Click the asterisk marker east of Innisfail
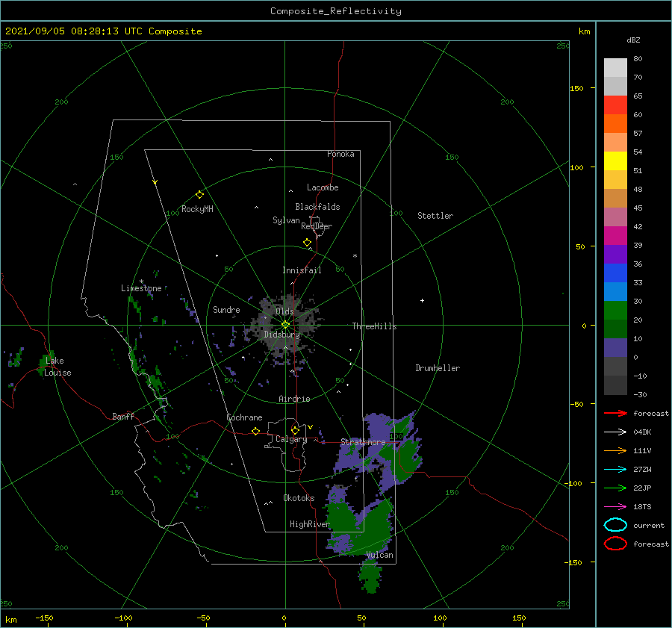 point(355,256)
